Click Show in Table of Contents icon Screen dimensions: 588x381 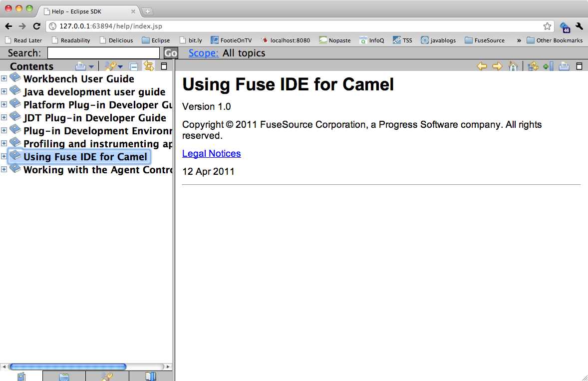[533, 66]
